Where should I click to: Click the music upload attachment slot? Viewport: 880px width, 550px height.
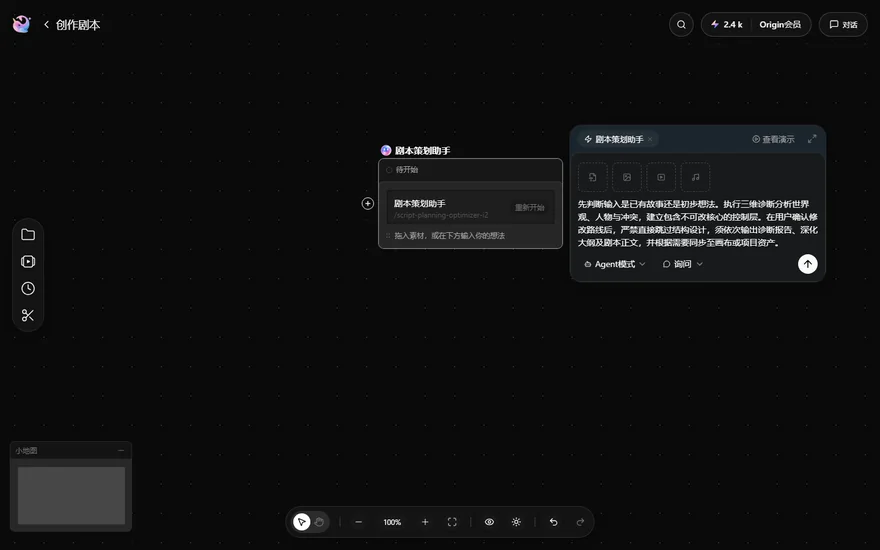pos(695,177)
